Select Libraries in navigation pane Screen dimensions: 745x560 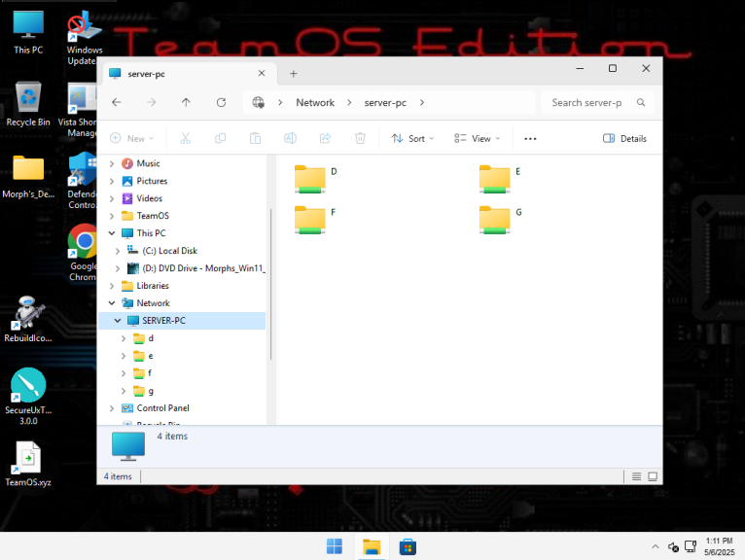point(152,286)
